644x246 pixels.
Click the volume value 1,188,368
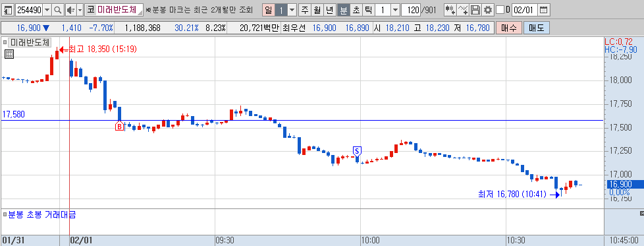tap(142, 28)
